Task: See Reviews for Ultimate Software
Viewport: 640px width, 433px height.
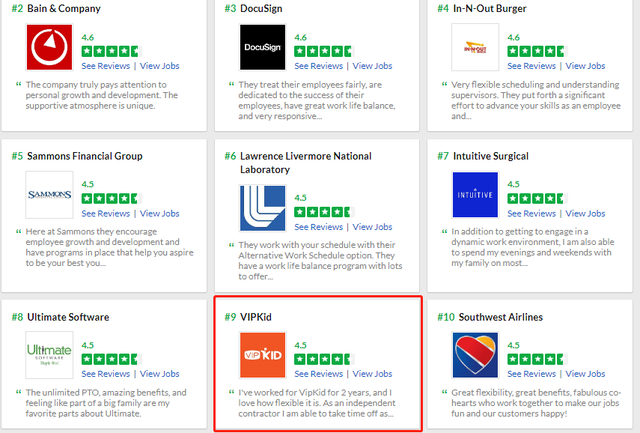Action: point(105,374)
